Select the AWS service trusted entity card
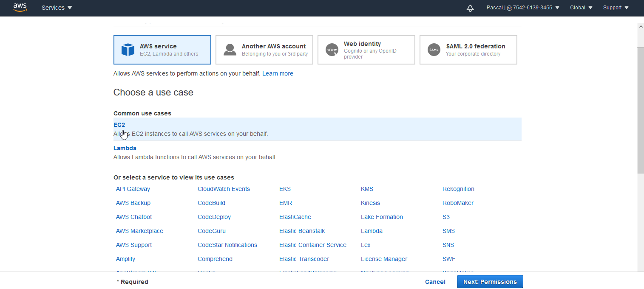The image size is (644, 289). (162, 50)
